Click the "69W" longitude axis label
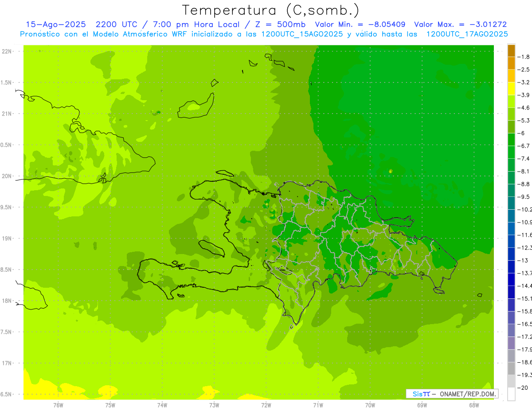 [422, 405]
